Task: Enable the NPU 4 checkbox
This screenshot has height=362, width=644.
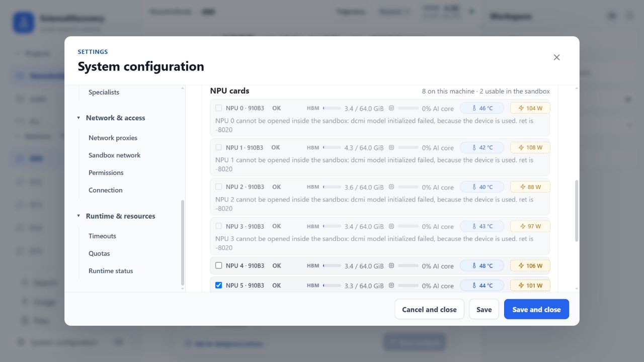Action: click(218, 265)
